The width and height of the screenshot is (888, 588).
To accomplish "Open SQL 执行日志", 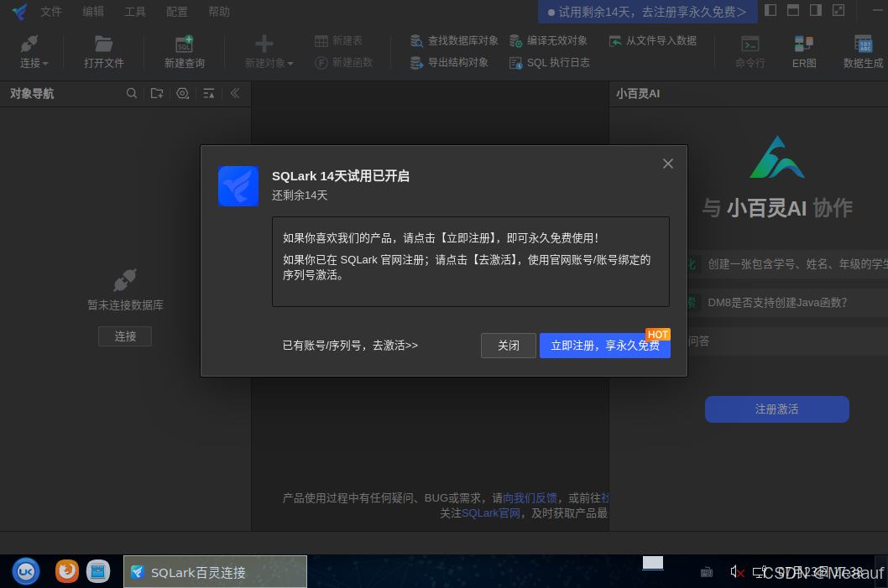I will click(x=550, y=63).
